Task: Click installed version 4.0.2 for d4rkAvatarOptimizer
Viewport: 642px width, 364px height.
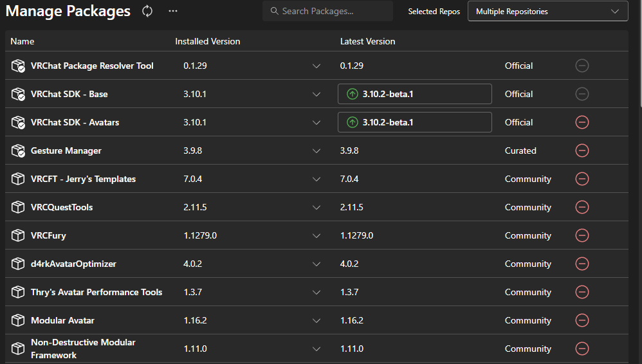Action: coord(192,264)
